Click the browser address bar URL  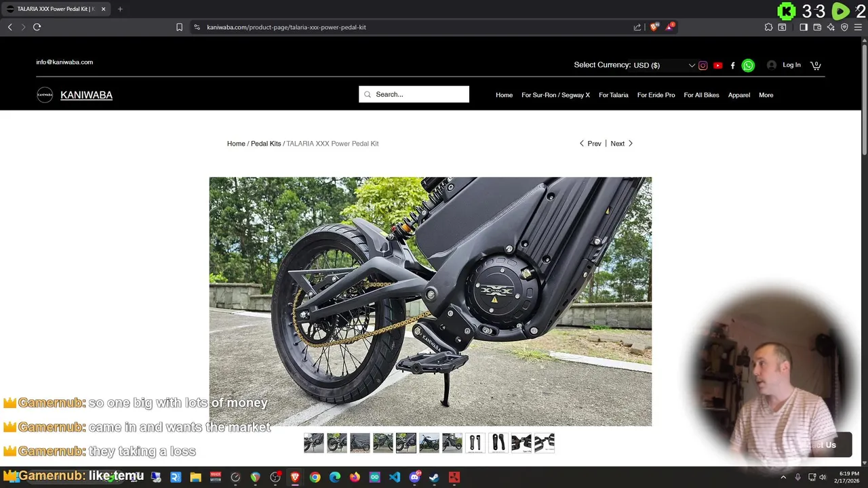(286, 27)
